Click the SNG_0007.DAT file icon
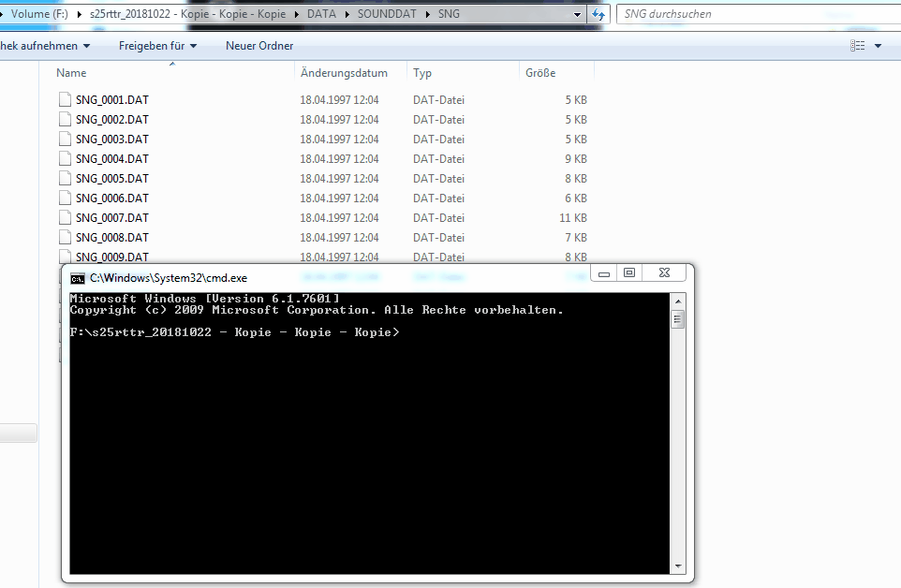This screenshot has height=588, width=901. pyautogui.click(x=65, y=217)
